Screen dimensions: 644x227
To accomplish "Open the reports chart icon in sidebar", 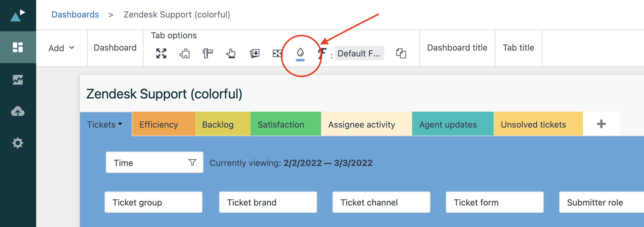I will [18, 80].
